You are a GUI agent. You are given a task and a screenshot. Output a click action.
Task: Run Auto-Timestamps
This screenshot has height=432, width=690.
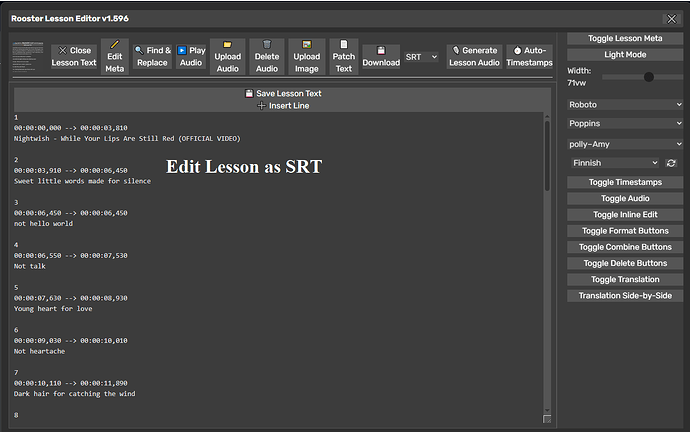pyautogui.click(x=529, y=57)
